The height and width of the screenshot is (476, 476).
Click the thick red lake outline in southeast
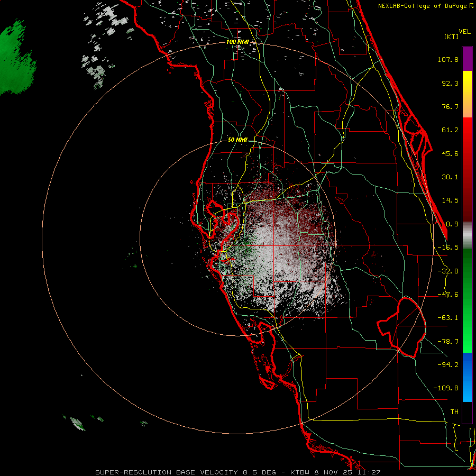(401, 327)
